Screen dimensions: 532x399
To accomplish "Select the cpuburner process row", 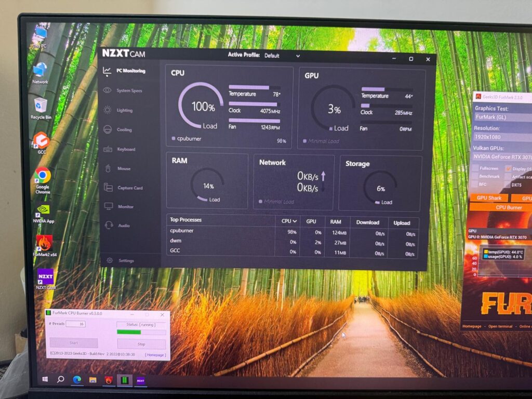I will 292,231.
